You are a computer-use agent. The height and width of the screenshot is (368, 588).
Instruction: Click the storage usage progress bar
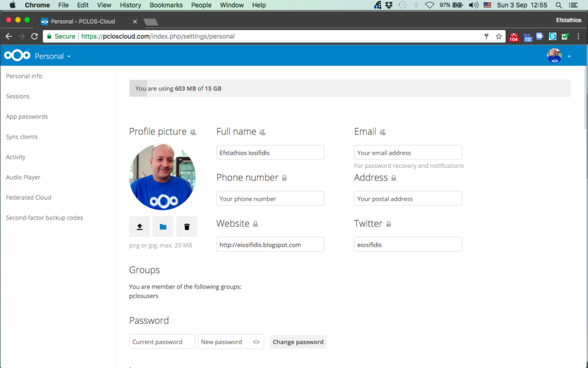[349, 89]
